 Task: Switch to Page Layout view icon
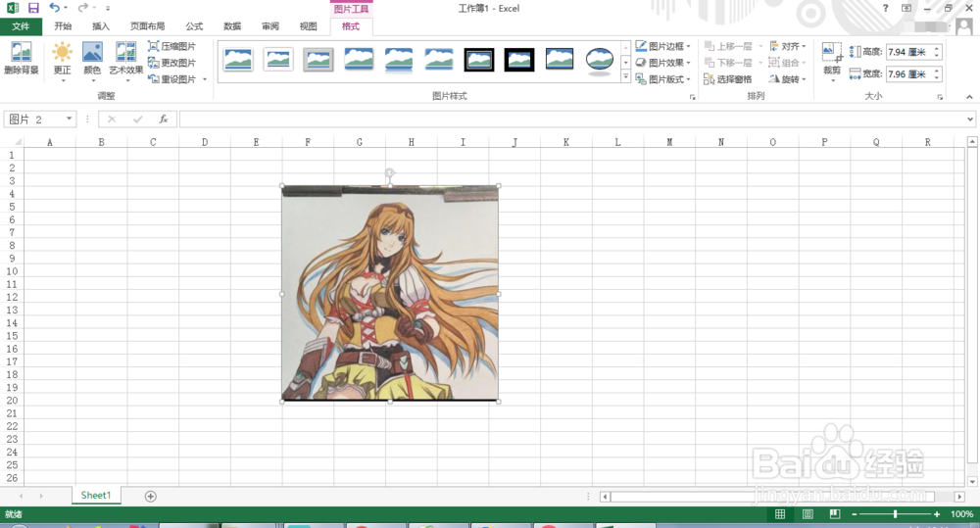click(x=808, y=513)
